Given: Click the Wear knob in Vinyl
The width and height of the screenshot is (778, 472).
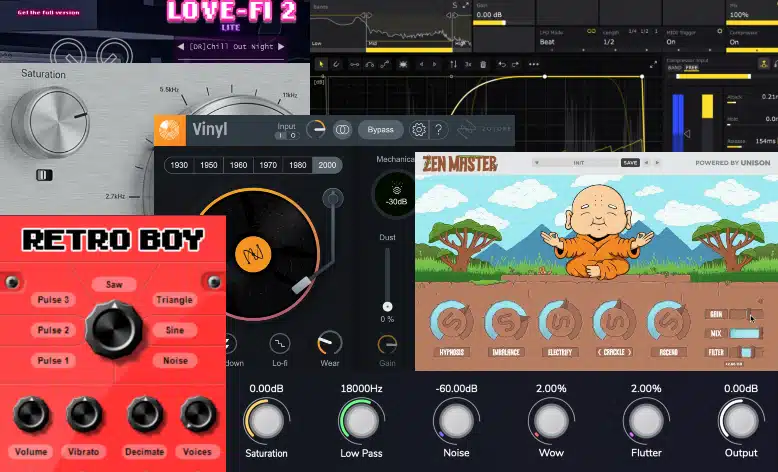Looking at the screenshot, I should pos(329,343).
